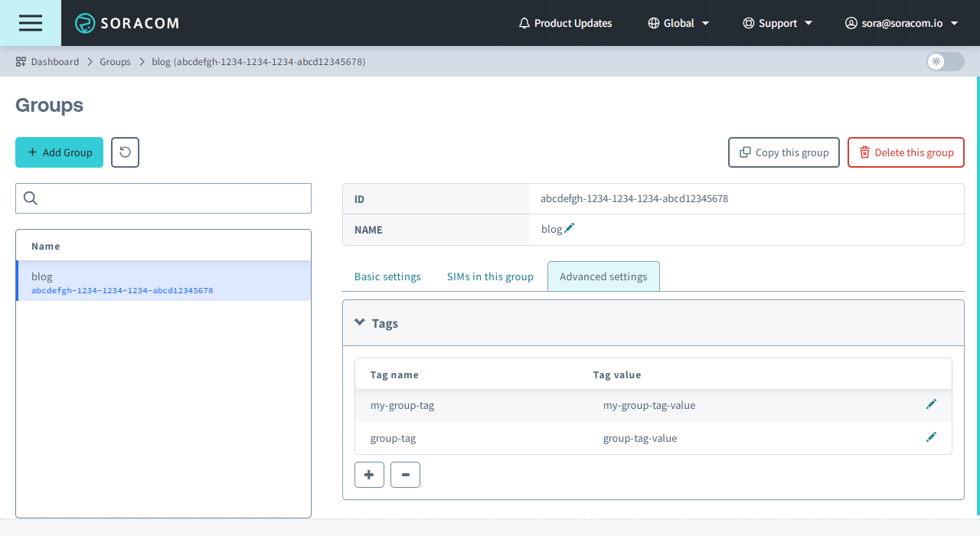This screenshot has width=980, height=536.
Task: Open the hamburger main menu
Action: pos(31,23)
